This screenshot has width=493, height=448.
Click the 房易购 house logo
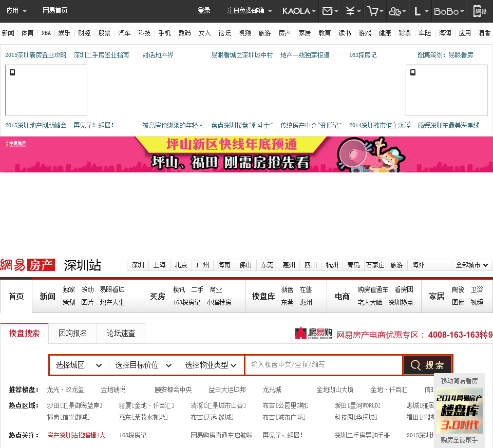click(313, 334)
